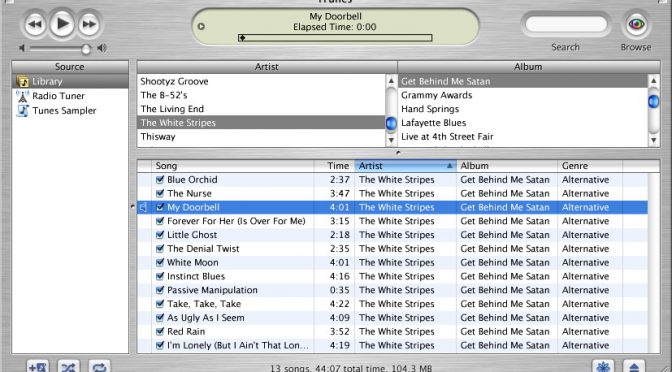The image size is (672, 372).
Task: Click the song progress bar
Action: pos(335,38)
